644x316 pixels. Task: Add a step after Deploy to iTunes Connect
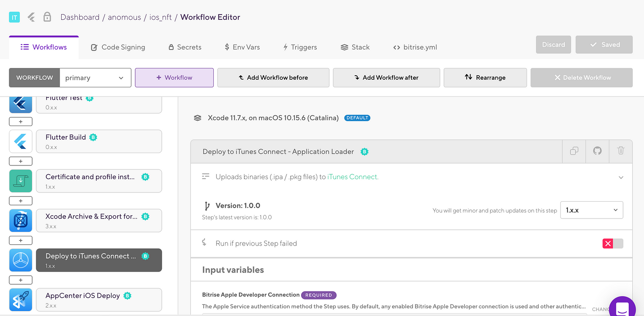[x=21, y=280]
